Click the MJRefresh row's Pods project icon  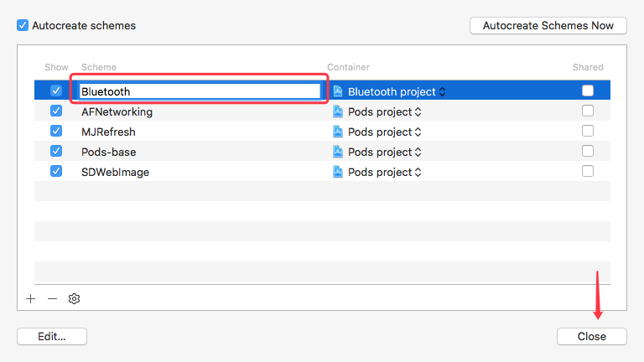coord(338,132)
